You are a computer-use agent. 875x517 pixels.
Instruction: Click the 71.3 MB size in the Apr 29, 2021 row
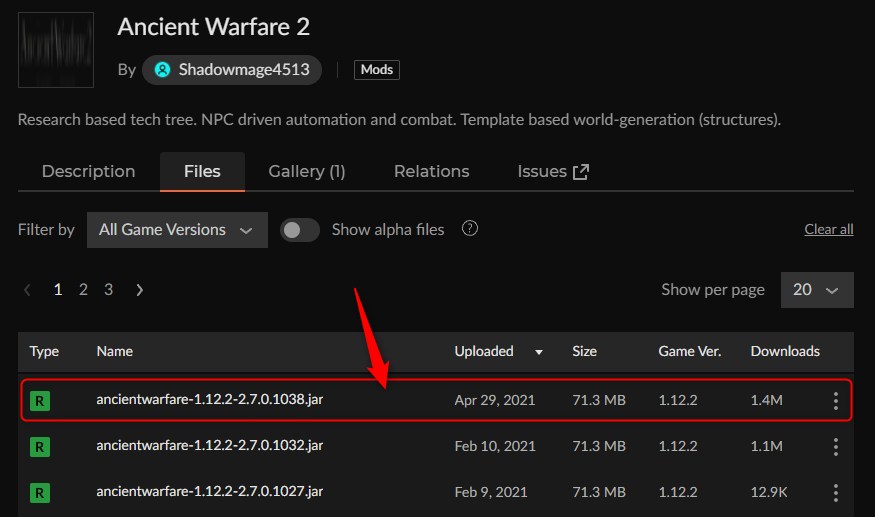coord(599,400)
